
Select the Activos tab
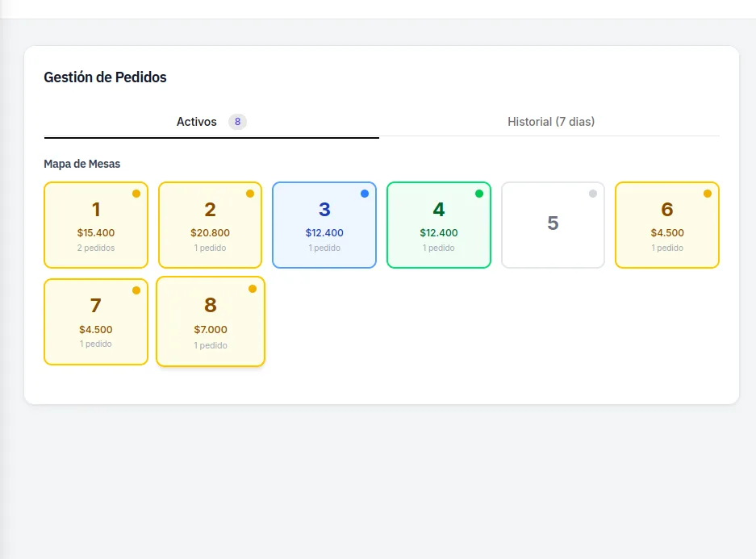(x=196, y=121)
